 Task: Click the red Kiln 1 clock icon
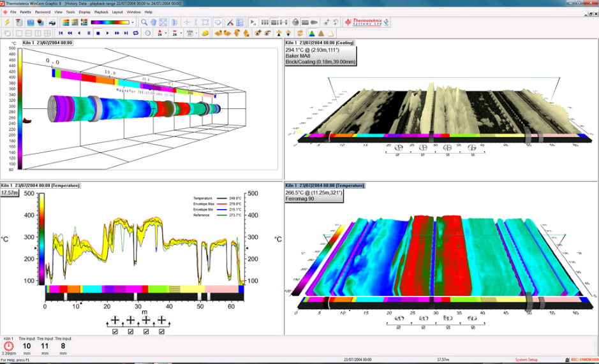[x=8, y=346]
